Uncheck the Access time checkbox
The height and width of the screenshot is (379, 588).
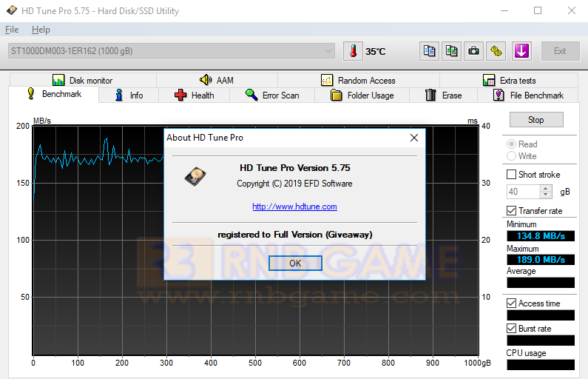(x=511, y=303)
